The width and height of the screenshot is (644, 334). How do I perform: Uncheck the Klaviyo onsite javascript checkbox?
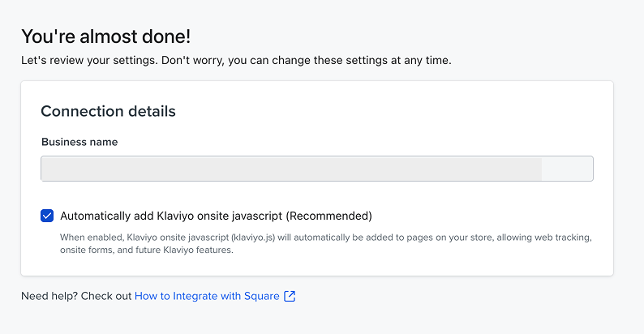47,216
